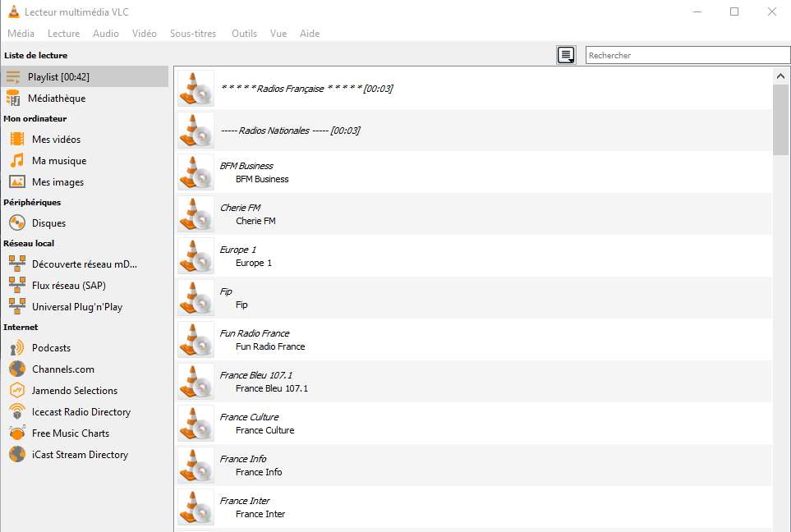Select the BFM Business title text

(x=246, y=166)
